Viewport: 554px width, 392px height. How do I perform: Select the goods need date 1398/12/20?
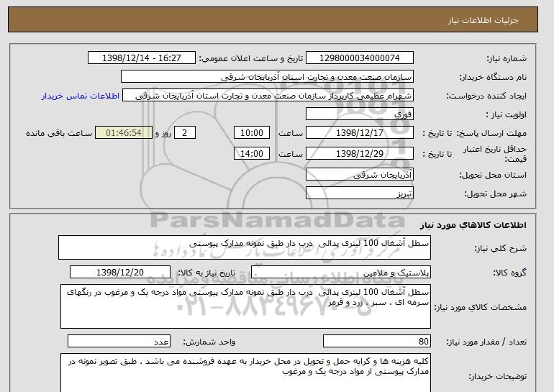120,273
